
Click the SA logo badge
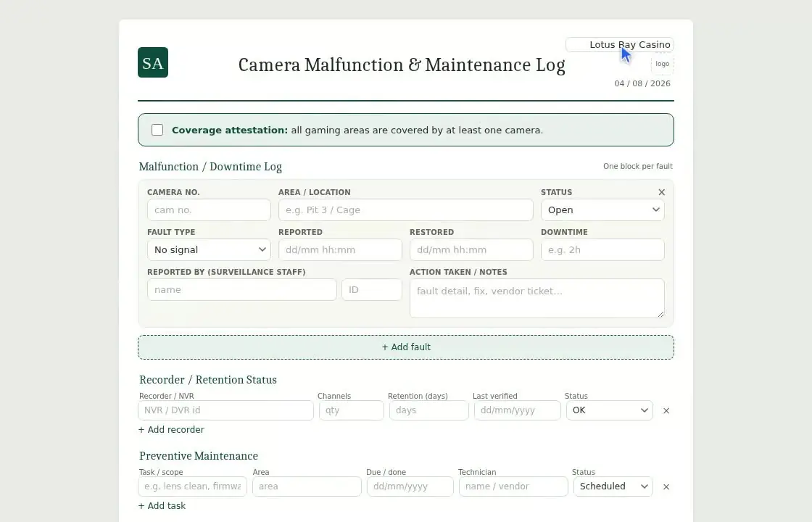pos(153,62)
